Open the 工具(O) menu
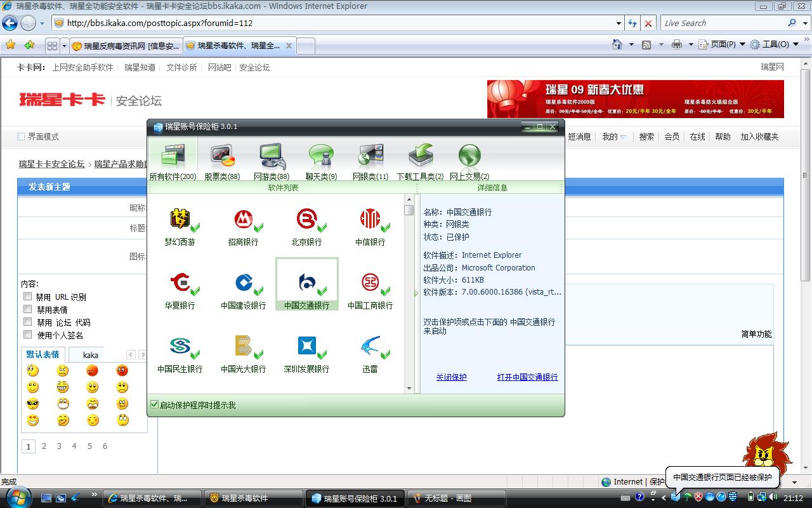The height and width of the screenshot is (508, 812). [x=774, y=44]
